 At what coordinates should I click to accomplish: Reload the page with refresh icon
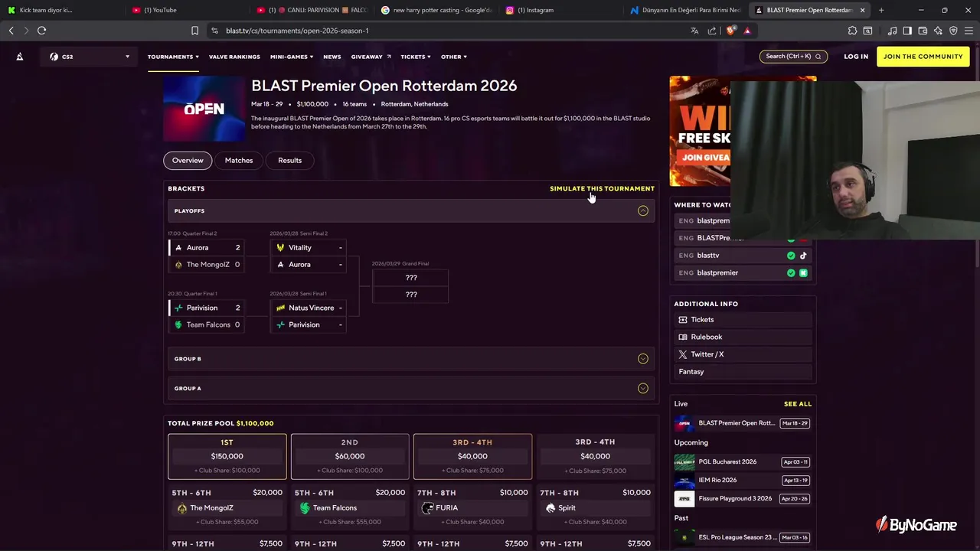[41, 31]
